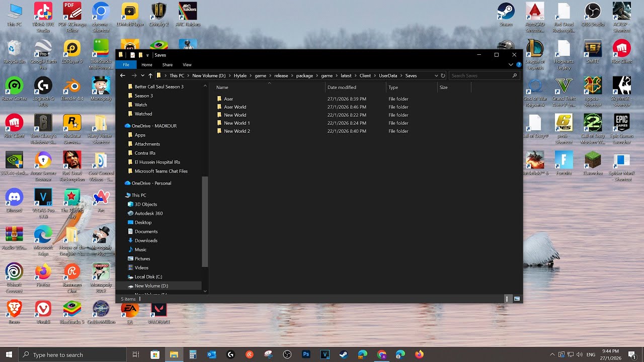The image size is (644, 362).
Task: Open Chivalry 2 desktop shortcut
Action: (159, 14)
